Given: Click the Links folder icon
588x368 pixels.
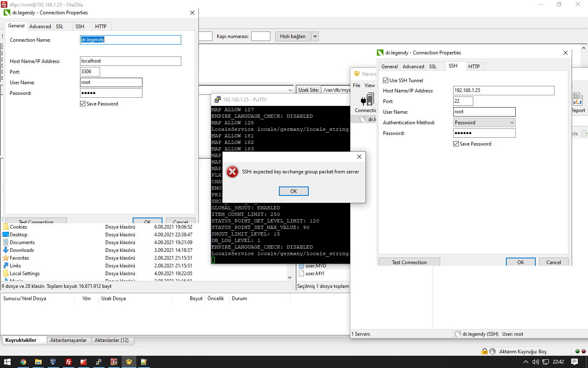Looking at the screenshot, I should 6,266.
